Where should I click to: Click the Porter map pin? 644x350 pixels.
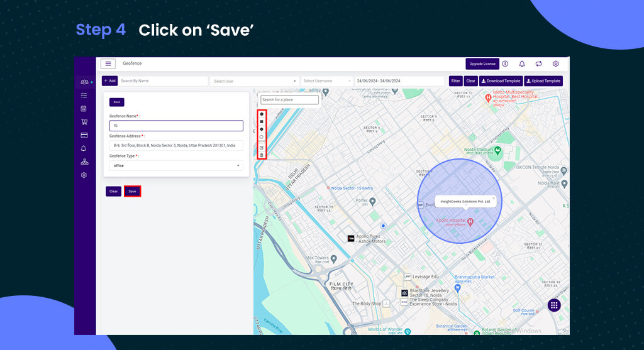pyautogui.click(x=372, y=202)
